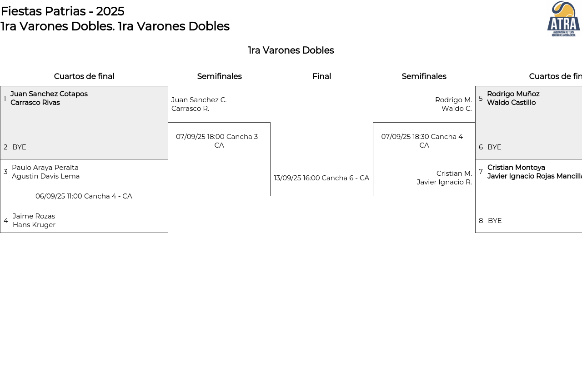
Task: Click the left Cuartos de final heading
Action: pos(84,76)
